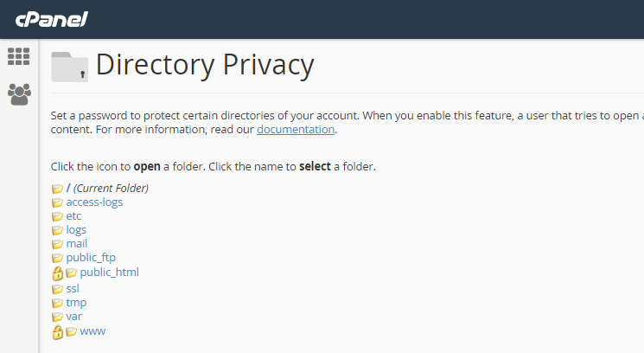Expand the public_ftp folder icon
This screenshot has height=353, width=644.
pos(57,258)
